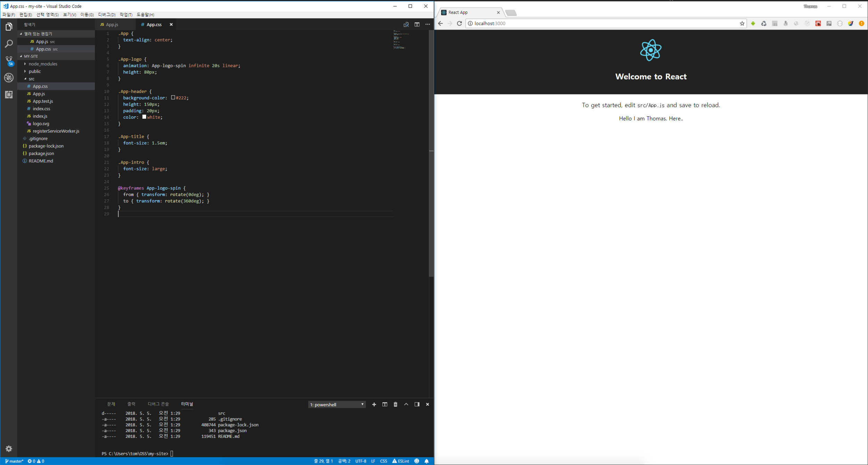
Task: Open the 디버그(D) menu
Action: click(107, 15)
